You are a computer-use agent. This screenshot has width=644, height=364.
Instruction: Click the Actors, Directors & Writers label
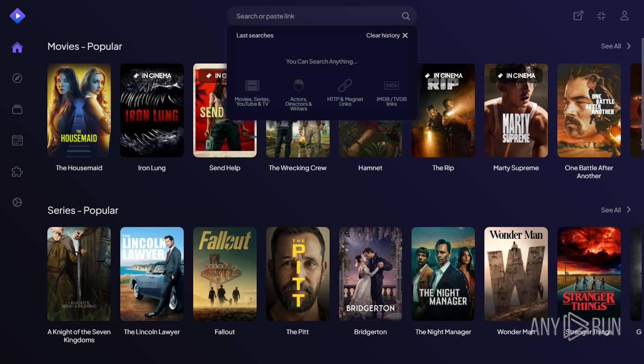[299, 104]
